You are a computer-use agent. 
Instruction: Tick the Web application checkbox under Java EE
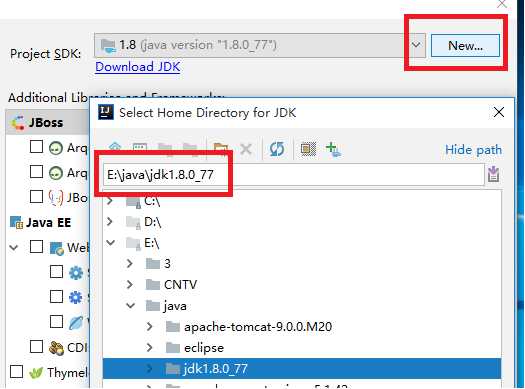coord(36,247)
